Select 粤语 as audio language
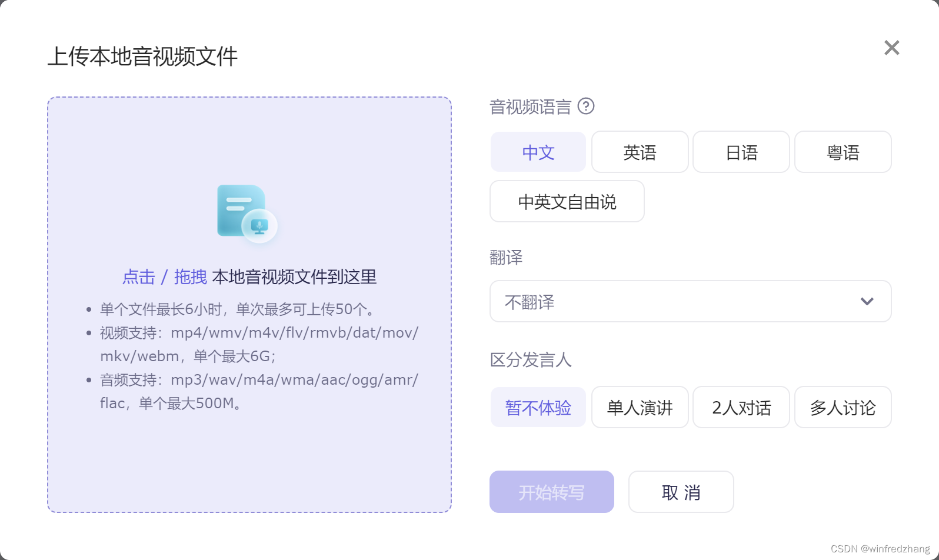 coord(843,152)
